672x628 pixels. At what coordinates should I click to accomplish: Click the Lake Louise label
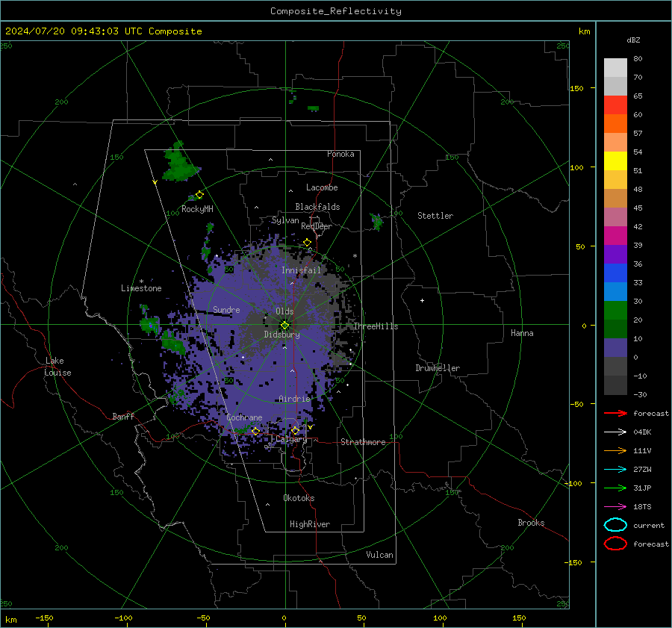pyautogui.click(x=57, y=367)
